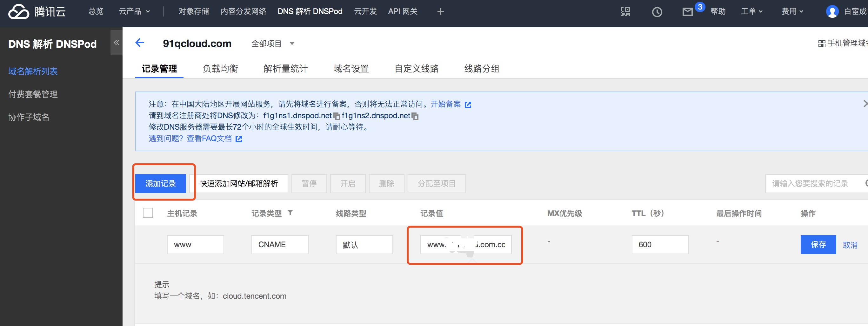The width and height of the screenshot is (868, 326).
Task: Click the 添加记录 button
Action: [160, 183]
